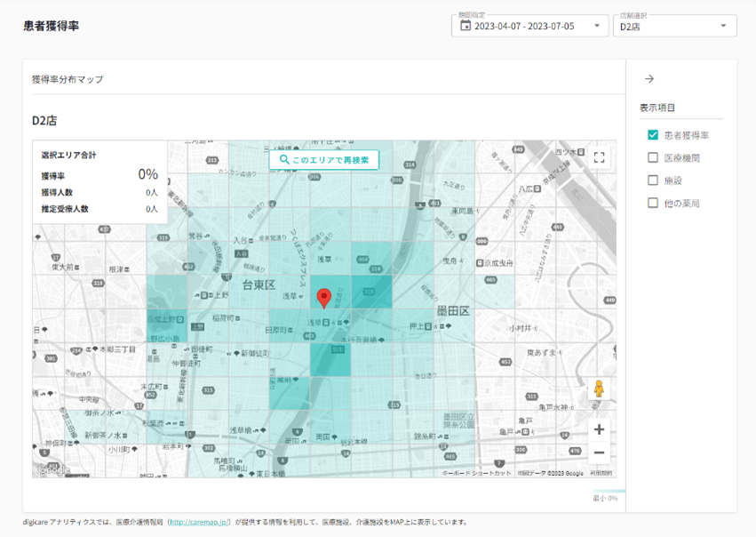Screen dimensions: 756x537
Task: Zoom in on the map
Action: tap(599, 429)
